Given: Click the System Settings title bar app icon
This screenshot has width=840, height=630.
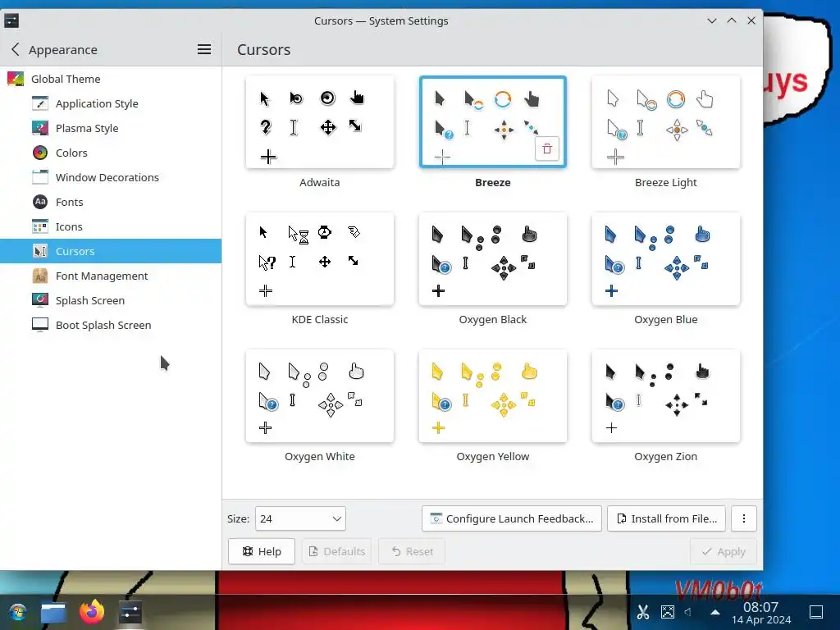Looking at the screenshot, I should [11, 21].
